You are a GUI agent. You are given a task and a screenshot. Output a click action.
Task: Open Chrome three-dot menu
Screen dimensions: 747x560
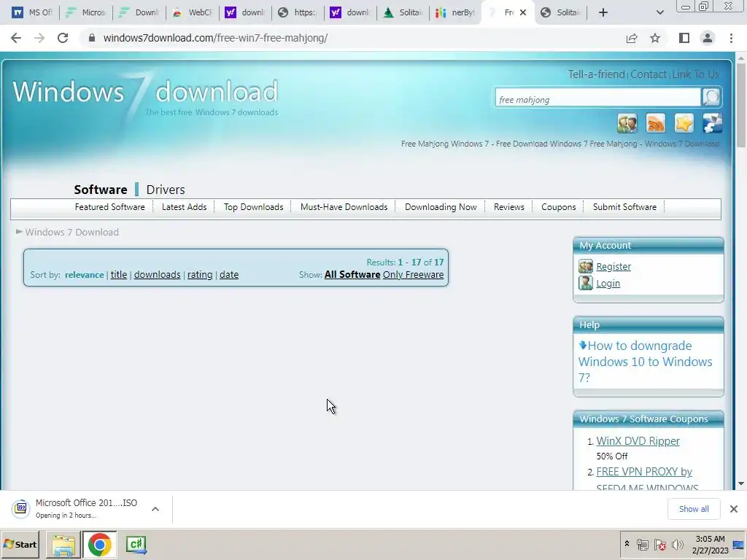tap(731, 38)
